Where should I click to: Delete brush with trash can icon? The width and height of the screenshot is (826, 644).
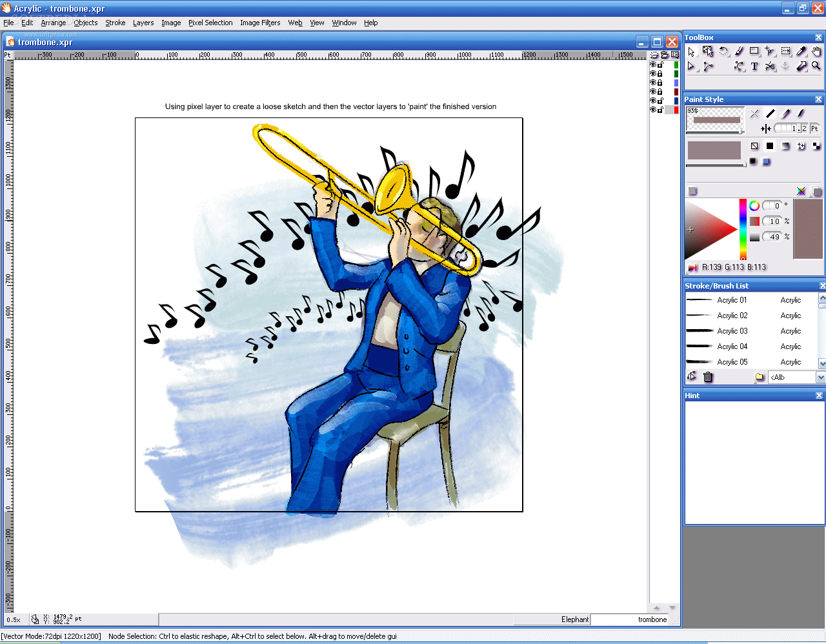(x=708, y=377)
